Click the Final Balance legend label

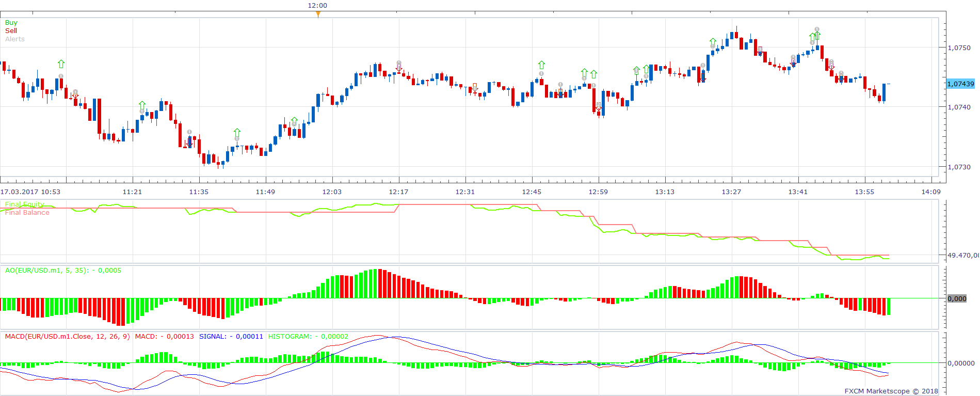(27, 213)
